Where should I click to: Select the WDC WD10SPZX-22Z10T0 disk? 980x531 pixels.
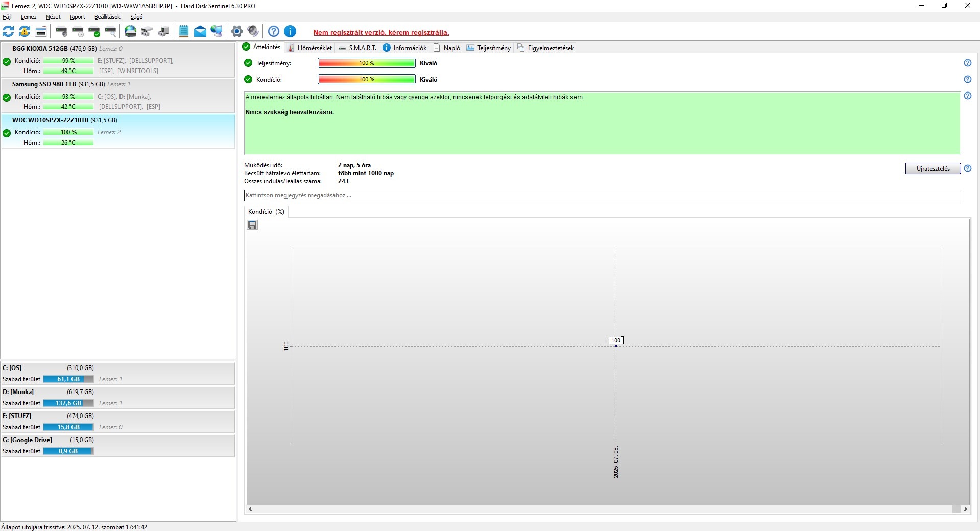[x=118, y=131]
